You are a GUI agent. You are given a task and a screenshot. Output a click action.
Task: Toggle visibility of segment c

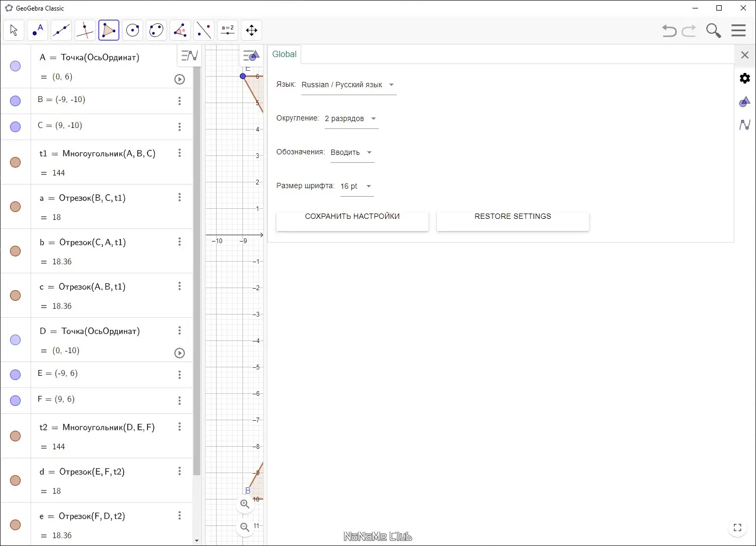point(15,295)
